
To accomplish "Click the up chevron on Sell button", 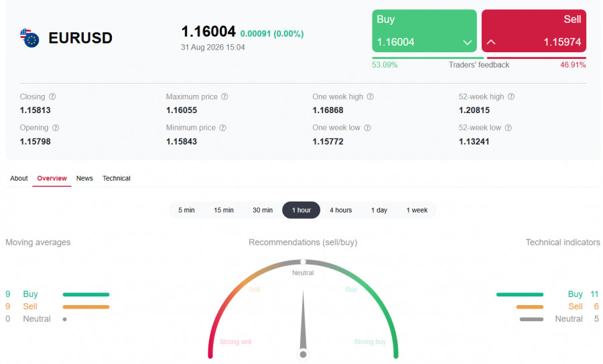I will (491, 42).
